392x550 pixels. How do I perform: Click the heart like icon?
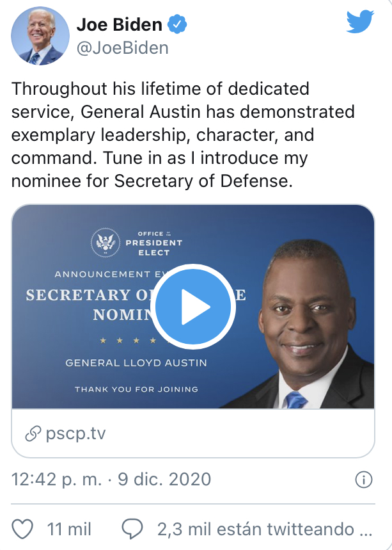click(x=22, y=528)
